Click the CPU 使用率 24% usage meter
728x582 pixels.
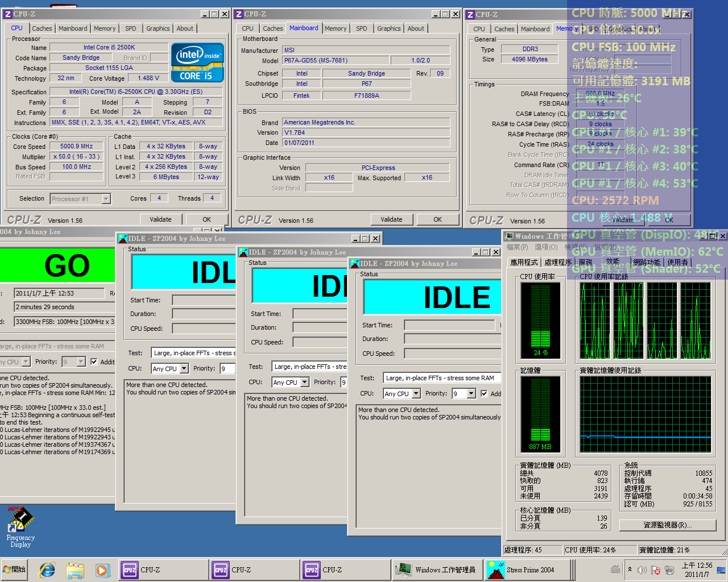540,321
